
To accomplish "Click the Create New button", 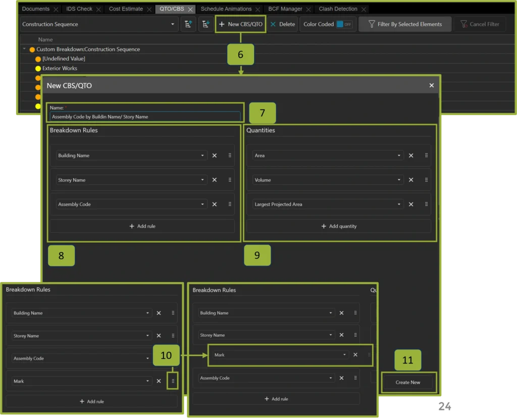I will coord(408,383).
